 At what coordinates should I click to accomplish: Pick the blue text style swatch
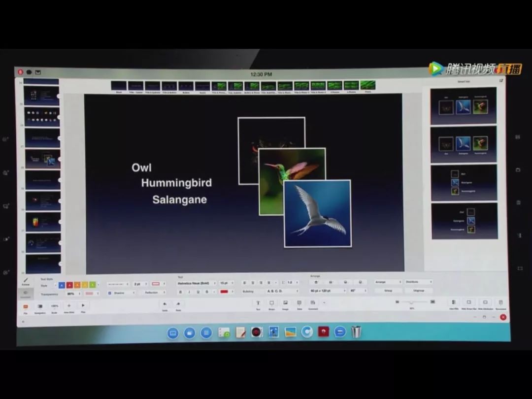[62, 285]
